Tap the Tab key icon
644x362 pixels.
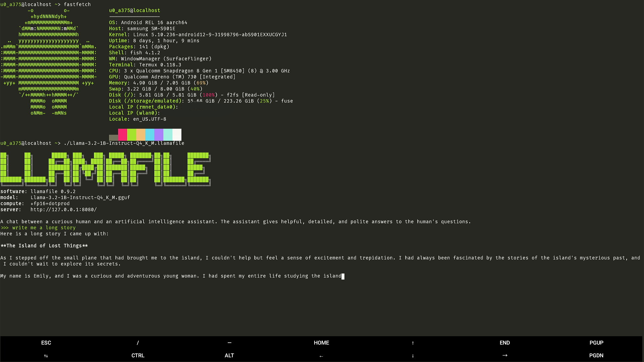click(x=46, y=356)
